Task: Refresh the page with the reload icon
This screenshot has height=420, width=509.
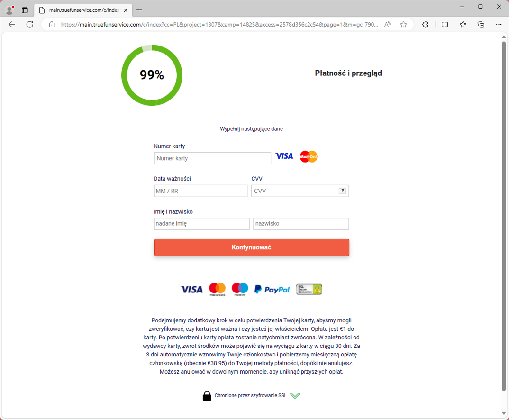Action: 30,25
